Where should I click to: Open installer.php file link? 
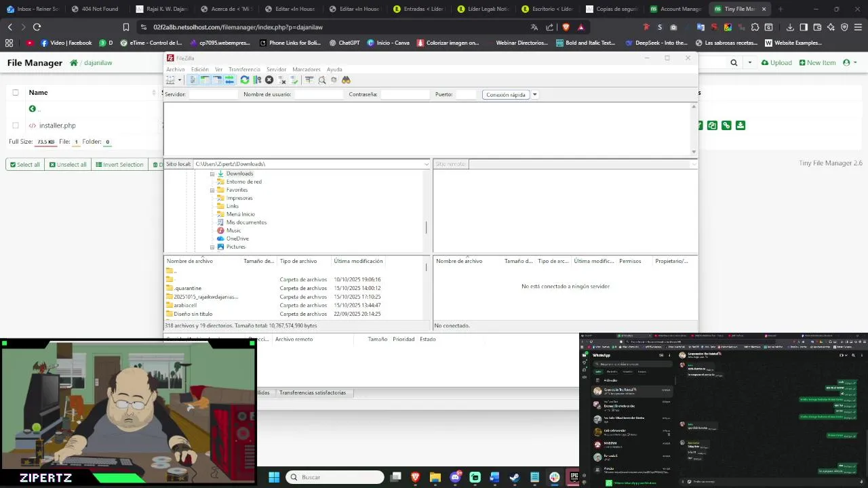[57, 125]
